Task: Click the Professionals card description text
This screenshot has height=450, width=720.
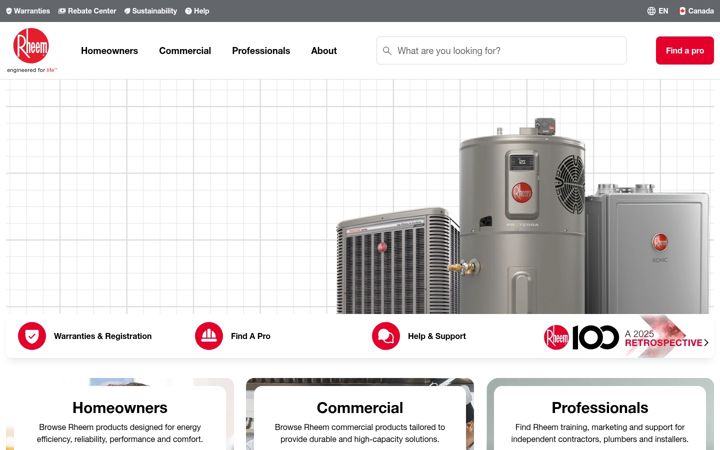Action: pos(600,433)
